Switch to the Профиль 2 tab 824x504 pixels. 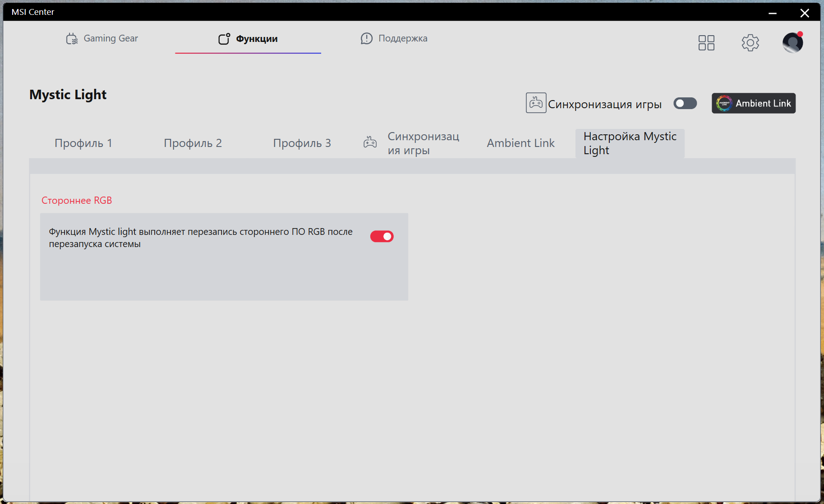coord(193,143)
